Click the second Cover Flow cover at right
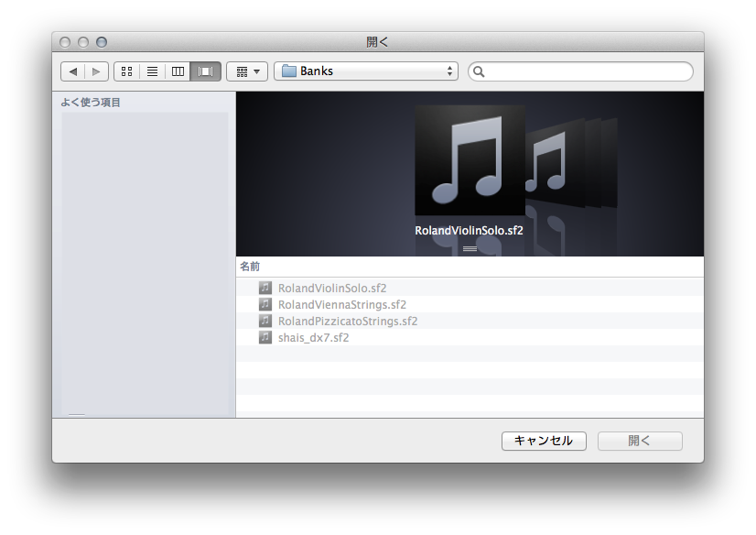Screen dimensions: 756x535 point(555,161)
